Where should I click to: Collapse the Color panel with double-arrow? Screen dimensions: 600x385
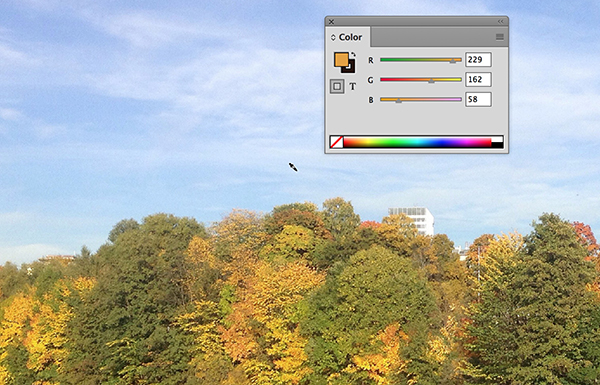click(x=501, y=22)
